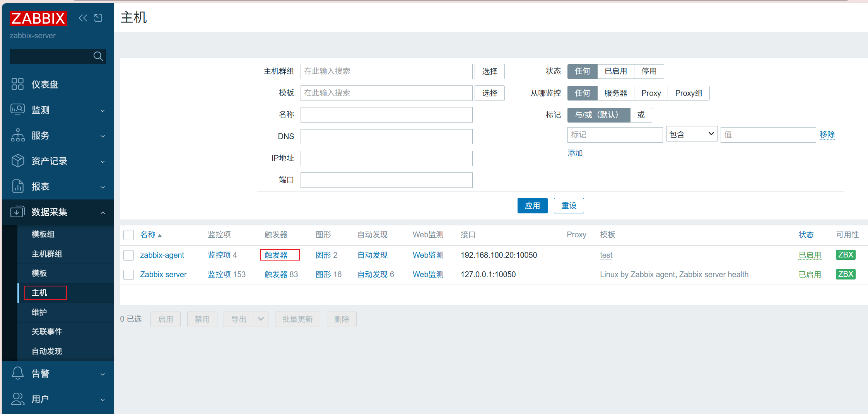Screen dimensions: 868x414
Task: Set 标记 evaluation to 或
Action: (x=641, y=115)
